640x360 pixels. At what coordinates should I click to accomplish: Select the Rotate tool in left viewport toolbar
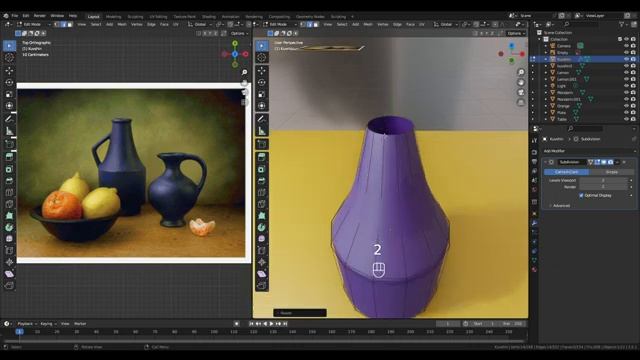(x=9, y=82)
